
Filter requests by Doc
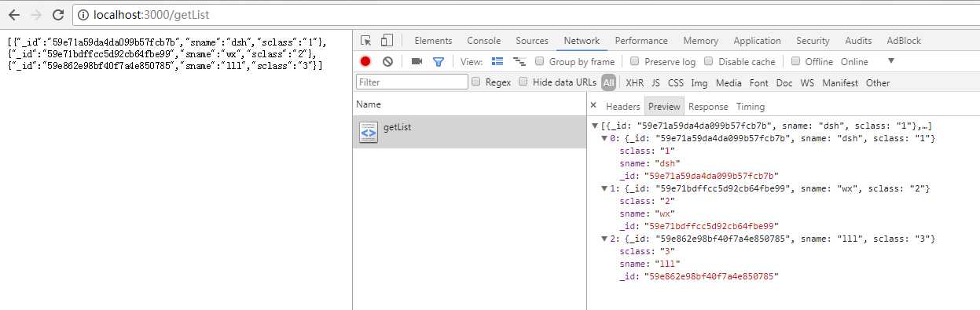coord(784,82)
